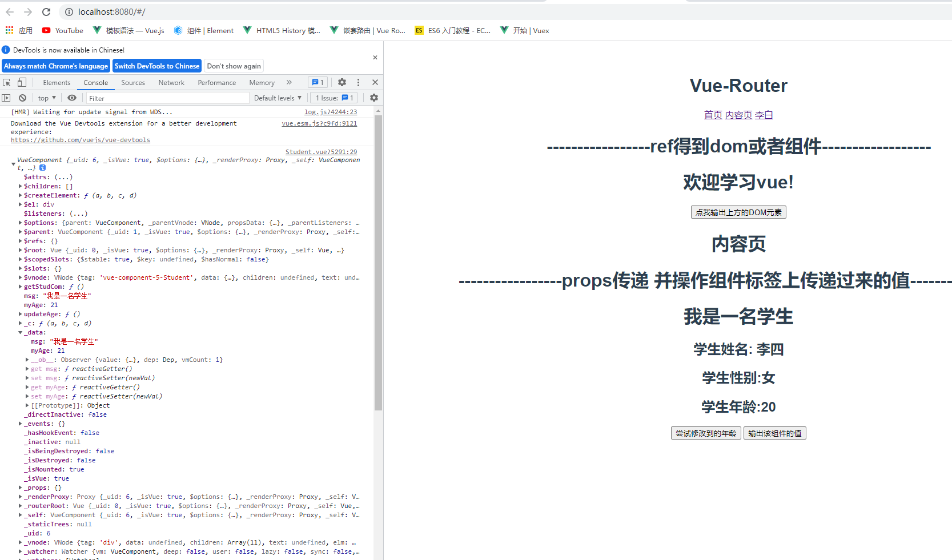Switch to the Network tab

pos(171,82)
